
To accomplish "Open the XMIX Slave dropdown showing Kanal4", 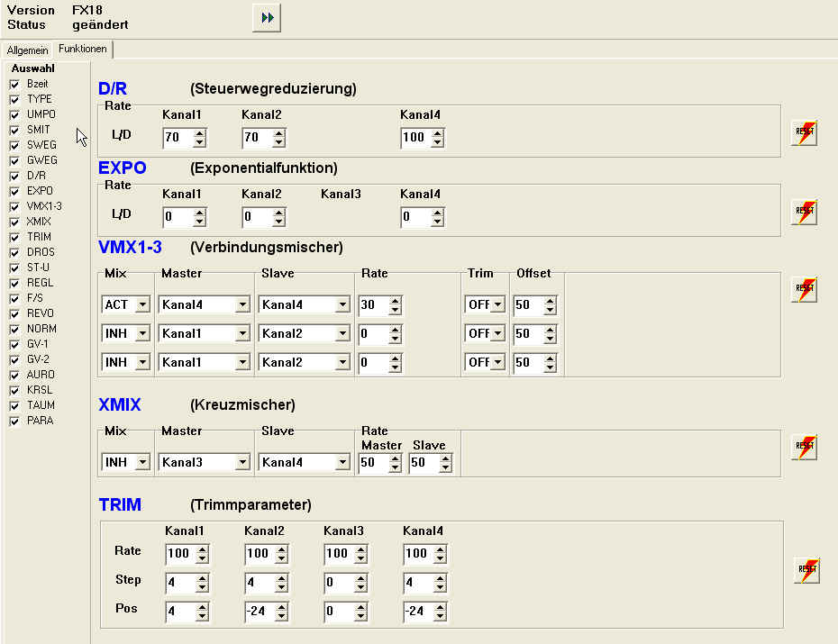I will [x=342, y=463].
